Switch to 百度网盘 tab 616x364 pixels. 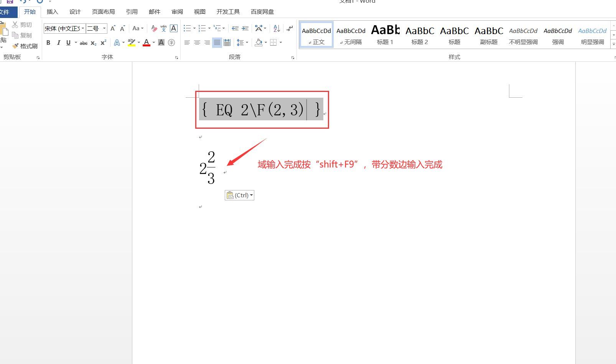[262, 12]
